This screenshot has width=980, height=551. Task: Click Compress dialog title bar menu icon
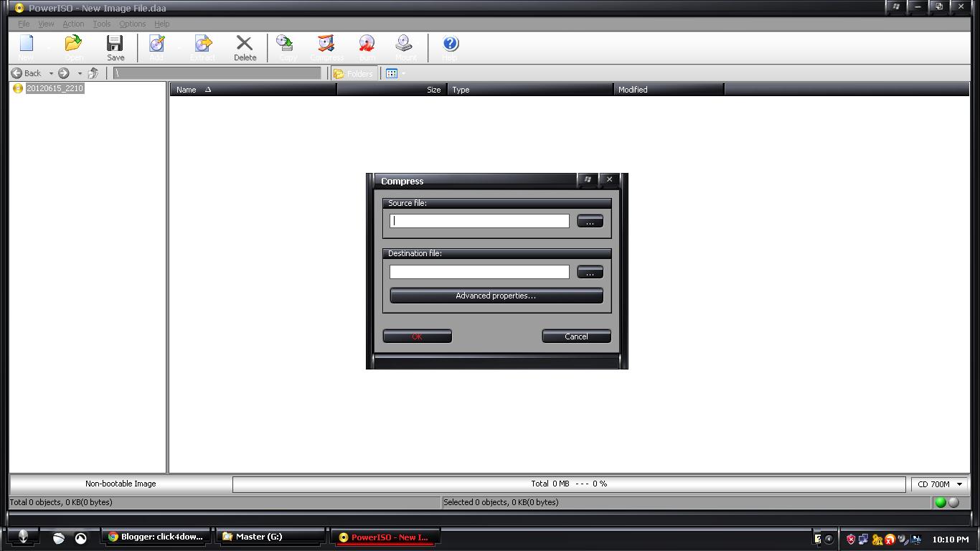point(588,180)
